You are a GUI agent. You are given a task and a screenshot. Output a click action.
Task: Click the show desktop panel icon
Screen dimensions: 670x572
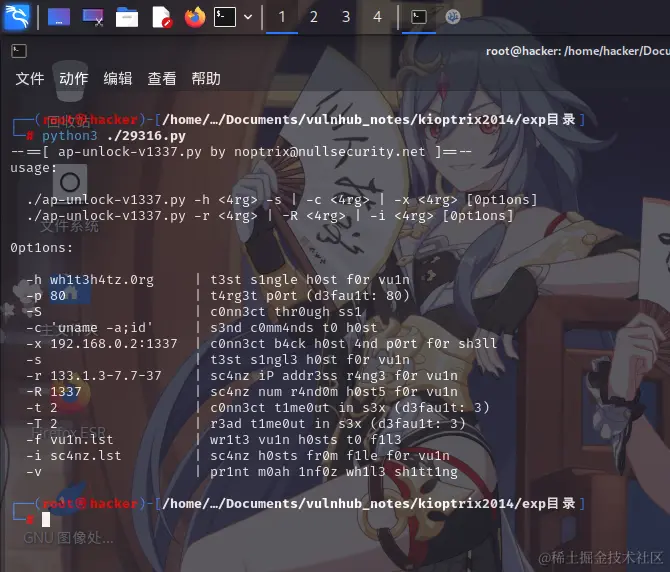[x=59, y=17]
